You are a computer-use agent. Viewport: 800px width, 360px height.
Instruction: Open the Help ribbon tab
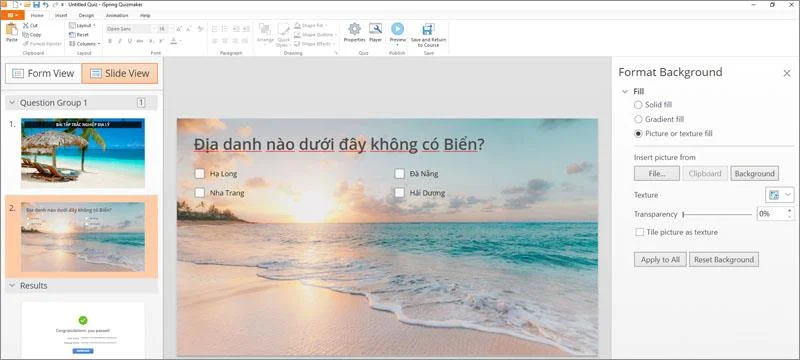[x=145, y=15]
